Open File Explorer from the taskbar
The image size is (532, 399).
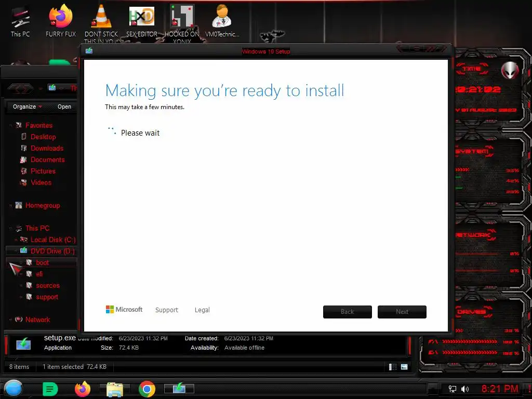(115, 390)
